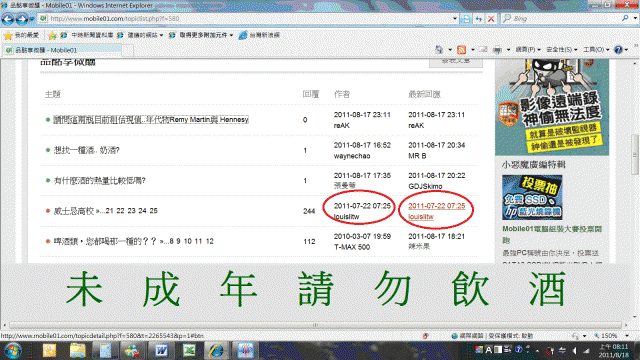Click the new tab button
Image resolution: width=640 pixels, height=360 pixels.
coord(128,50)
